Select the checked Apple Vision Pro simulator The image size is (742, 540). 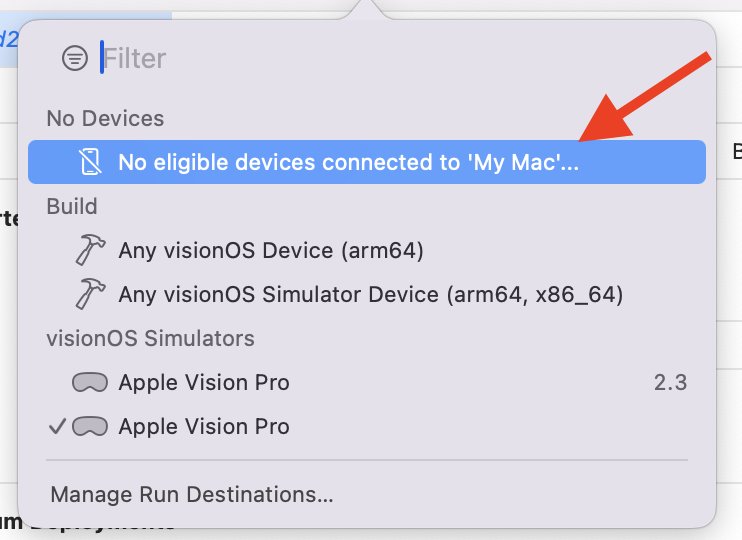point(367,426)
